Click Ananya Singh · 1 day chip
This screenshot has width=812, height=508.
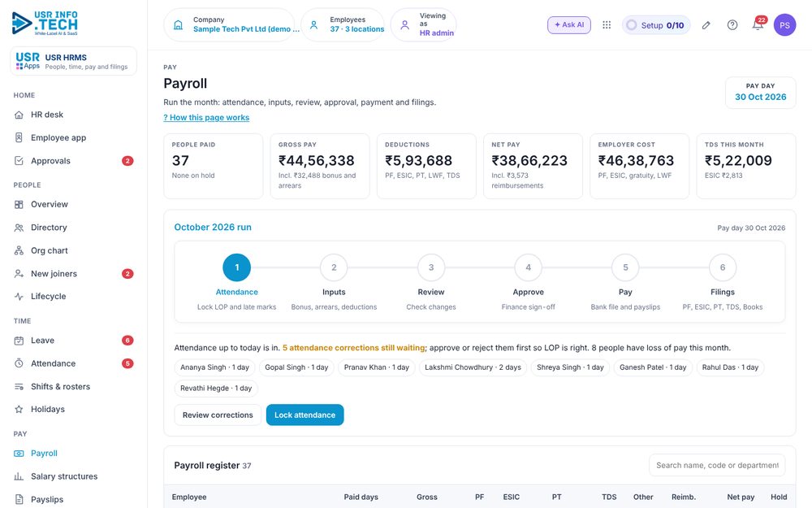214,367
